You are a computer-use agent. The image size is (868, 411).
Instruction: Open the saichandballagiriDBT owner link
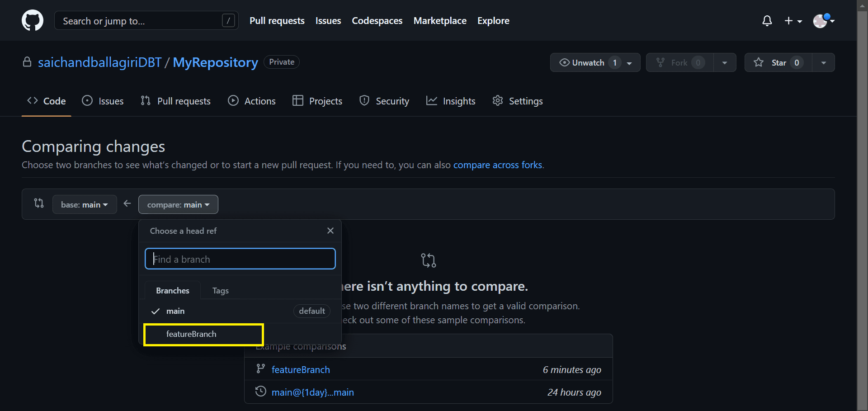click(99, 62)
